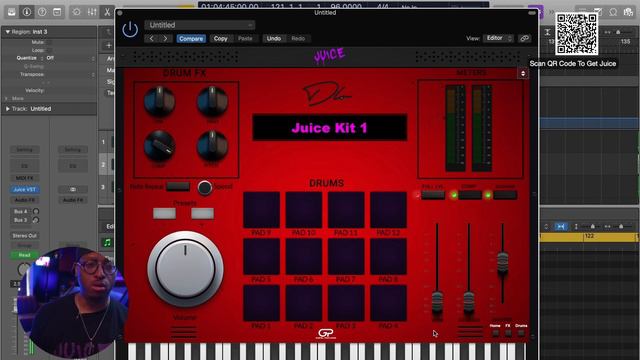Trigger drum PAD 6
Screen dimensions: 640x360
(x=304, y=257)
